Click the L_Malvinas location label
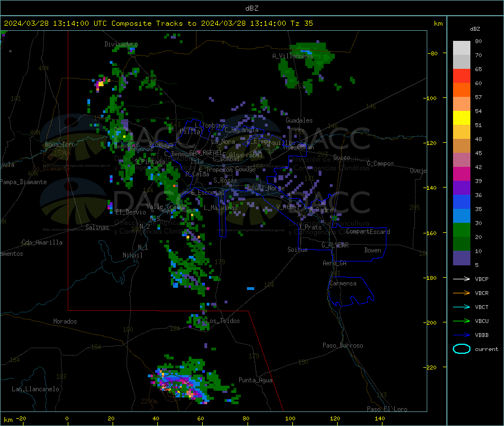The height and width of the screenshot is (426, 504). click(221, 208)
